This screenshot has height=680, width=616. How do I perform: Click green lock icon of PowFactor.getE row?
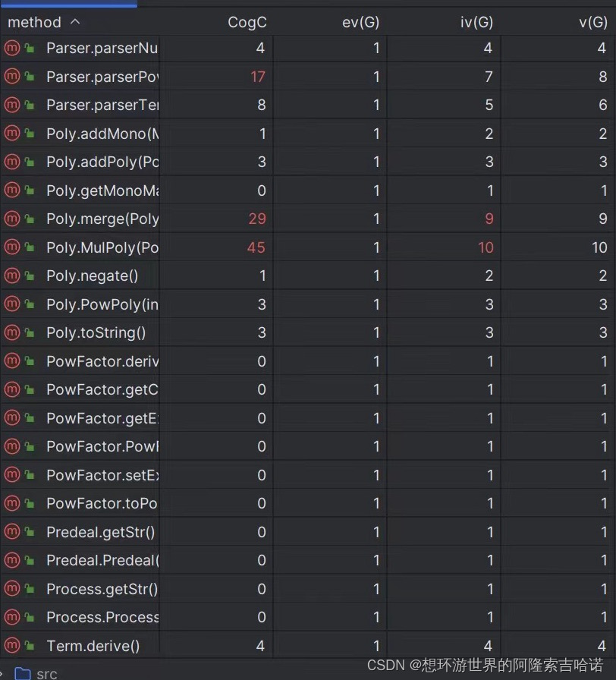tap(30, 417)
